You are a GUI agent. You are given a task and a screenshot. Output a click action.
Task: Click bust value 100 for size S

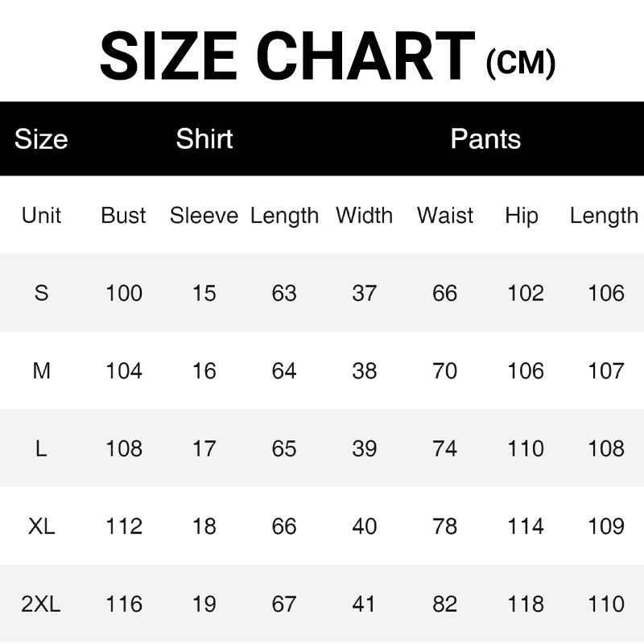coord(124,293)
